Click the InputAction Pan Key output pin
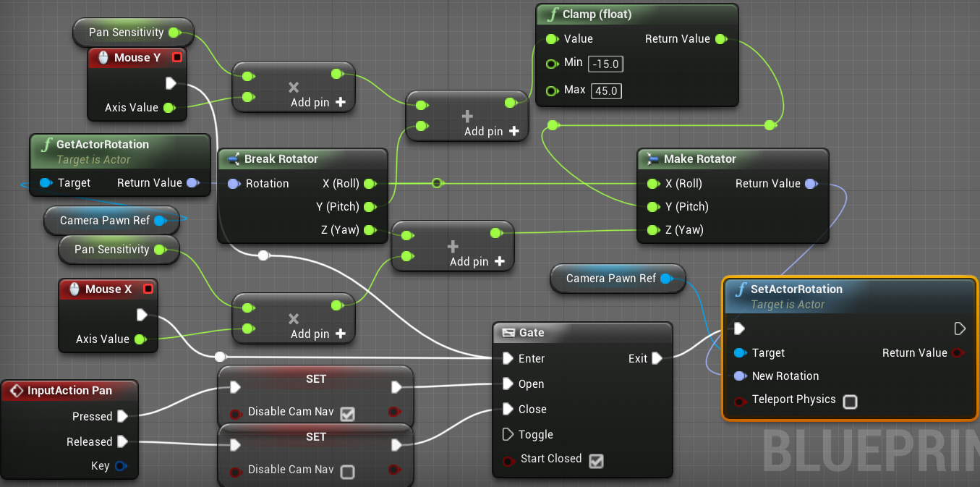This screenshot has height=487, width=980. 121,466
